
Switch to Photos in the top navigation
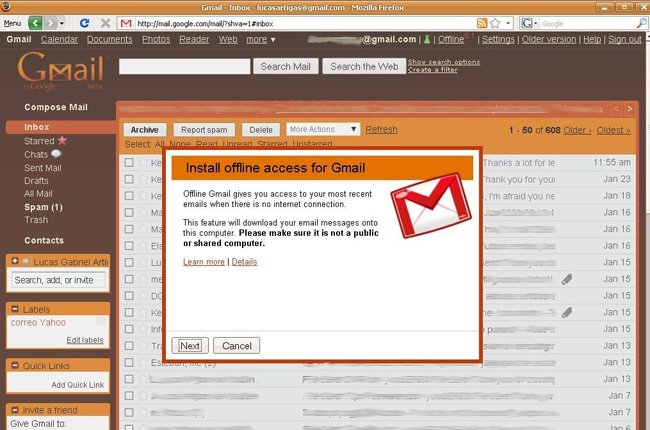pos(156,39)
